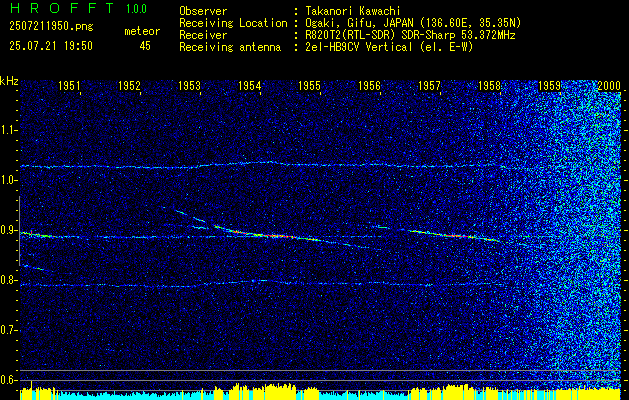The image size is (629, 400).
Task: Click the 0.9 kHz frequency tick label
Action: [7, 230]
